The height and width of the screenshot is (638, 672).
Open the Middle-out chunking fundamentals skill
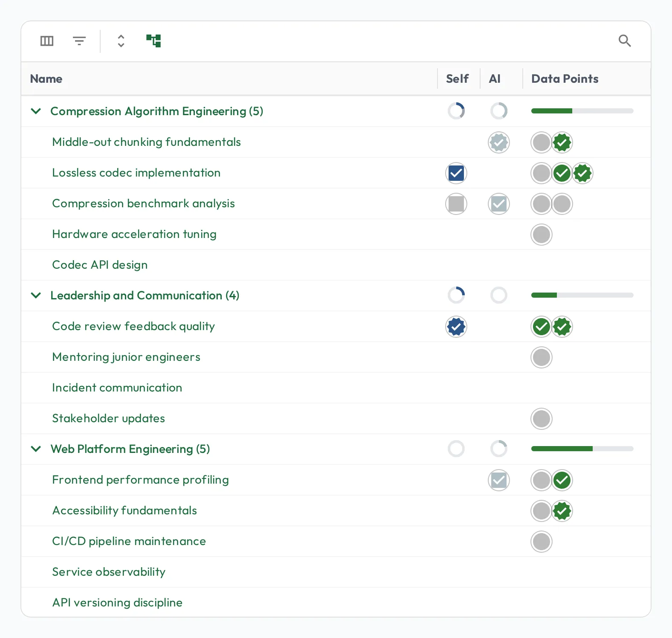click(x=146, y=142)
